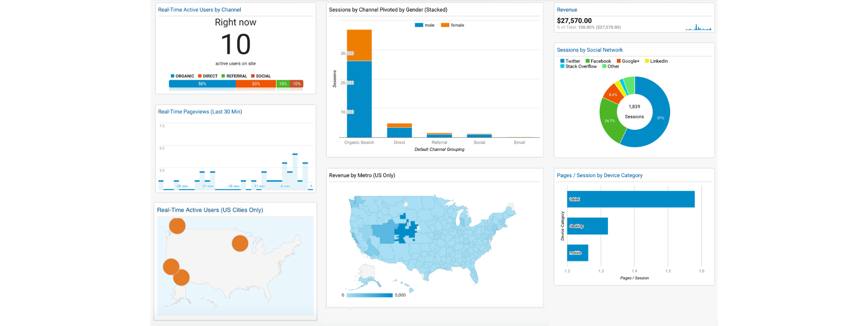Viewport: 868px width, 326px height.
Task: Click the female legend entry in stacked chart
Action: [x=453, y=25]
